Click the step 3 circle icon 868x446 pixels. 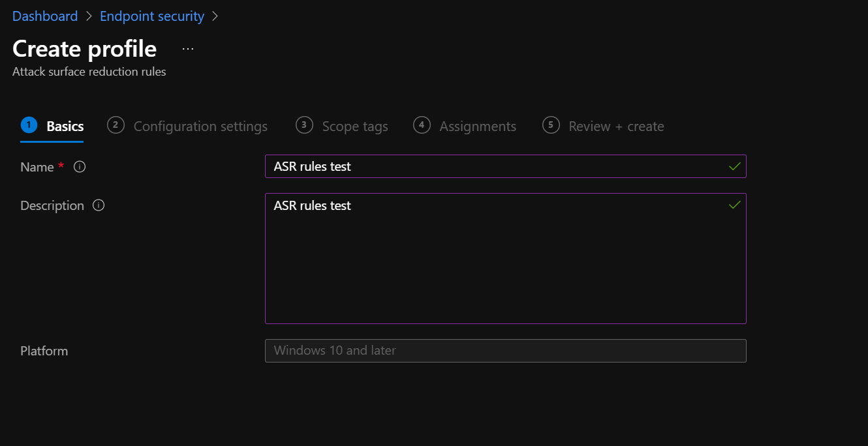click(x=304, y=125)
